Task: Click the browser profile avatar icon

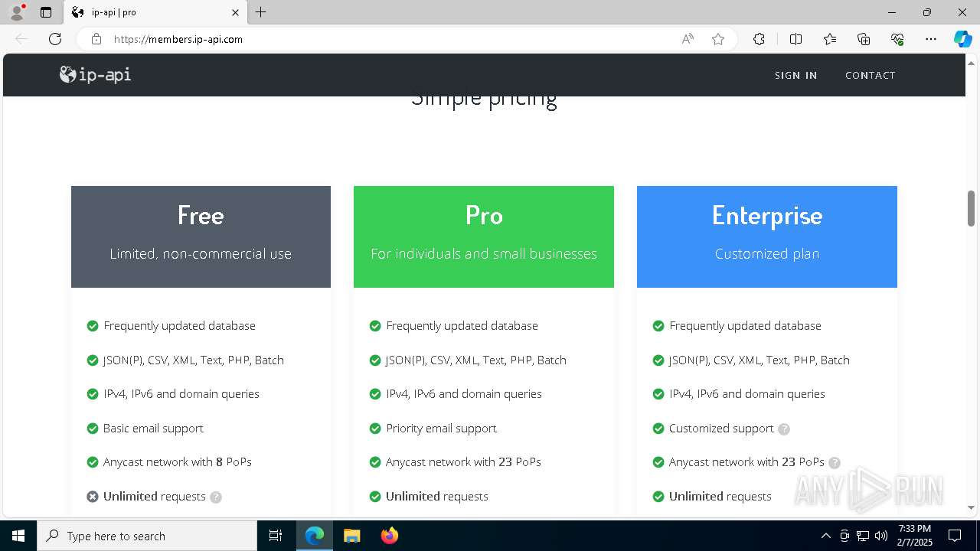Action: pyautogui.click(x=17, y=12)
